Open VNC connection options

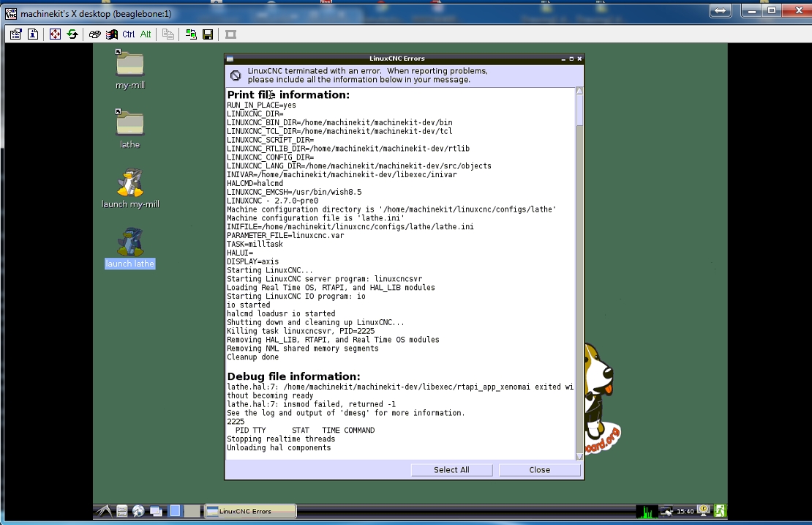(15, 34)
